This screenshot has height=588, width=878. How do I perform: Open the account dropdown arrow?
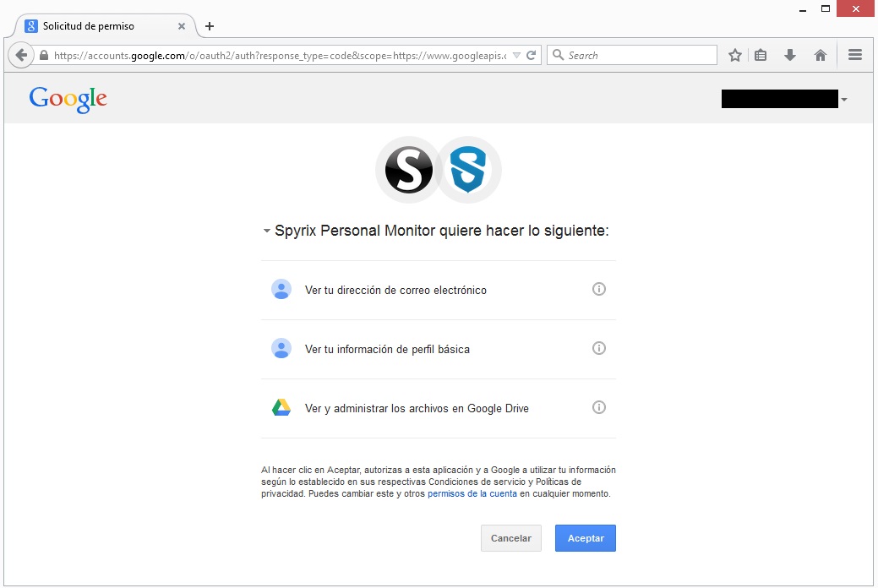tap(844, 100)
